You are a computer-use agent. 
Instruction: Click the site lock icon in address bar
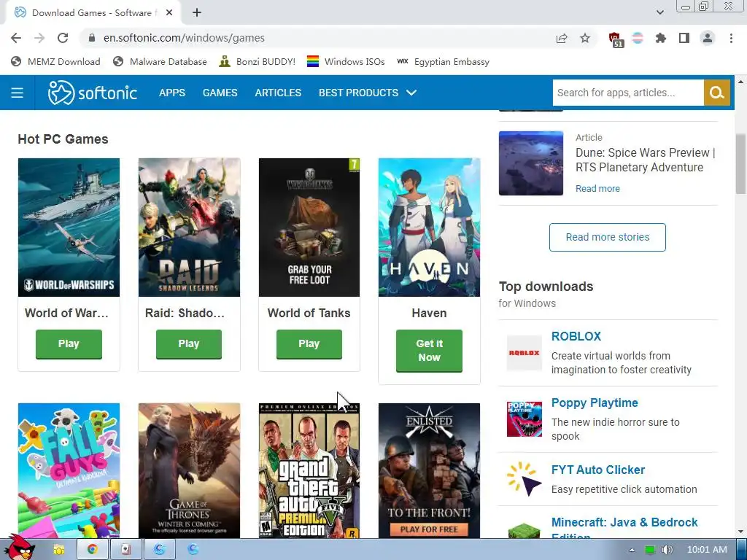[x=92, y=38]
